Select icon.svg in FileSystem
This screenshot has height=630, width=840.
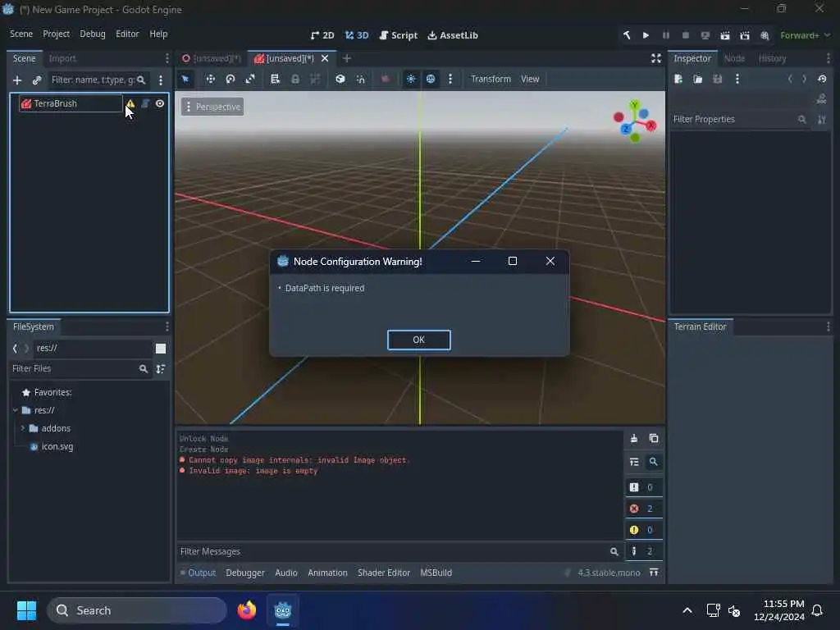[52, 446]
